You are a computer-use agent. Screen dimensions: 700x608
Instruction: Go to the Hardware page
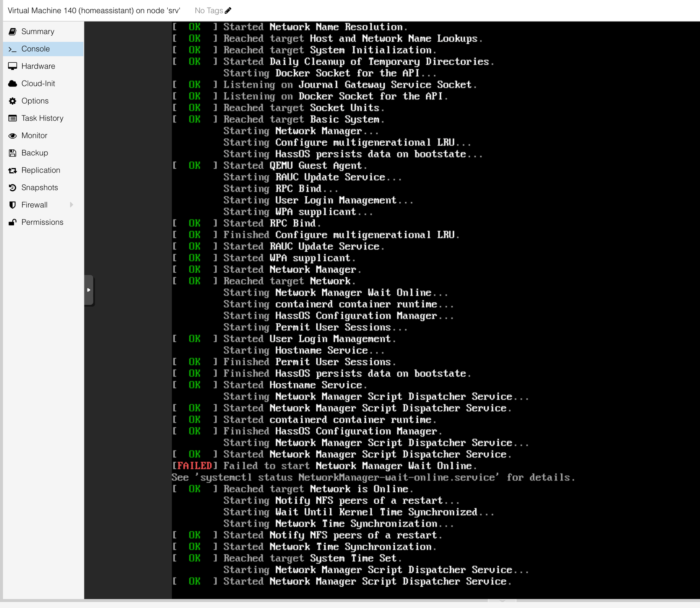coord(43,66)
